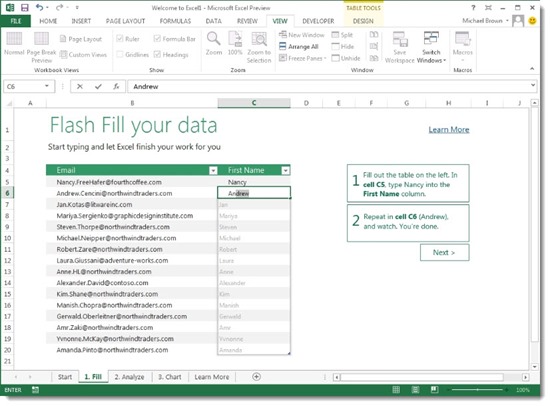Click the vertical scrollbar down arrow
Image resolution: width=550 pixels, height=406 pixels.
pyautogui.click(x=534, y=366)
